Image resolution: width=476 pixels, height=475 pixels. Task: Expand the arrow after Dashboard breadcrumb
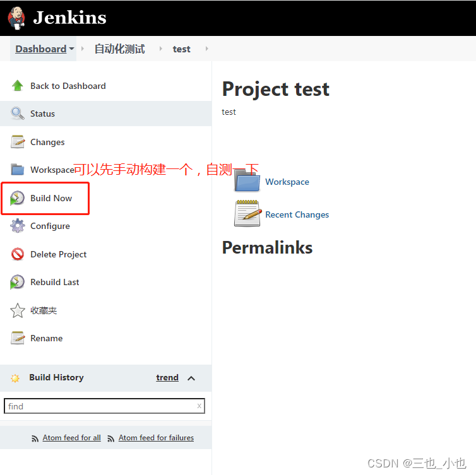click(82, 49)
